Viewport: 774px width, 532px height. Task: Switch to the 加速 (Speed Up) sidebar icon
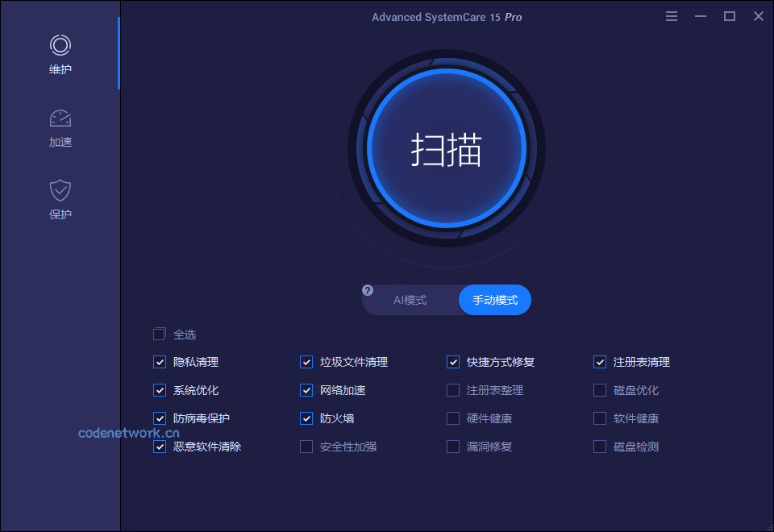tap(60, 126)
